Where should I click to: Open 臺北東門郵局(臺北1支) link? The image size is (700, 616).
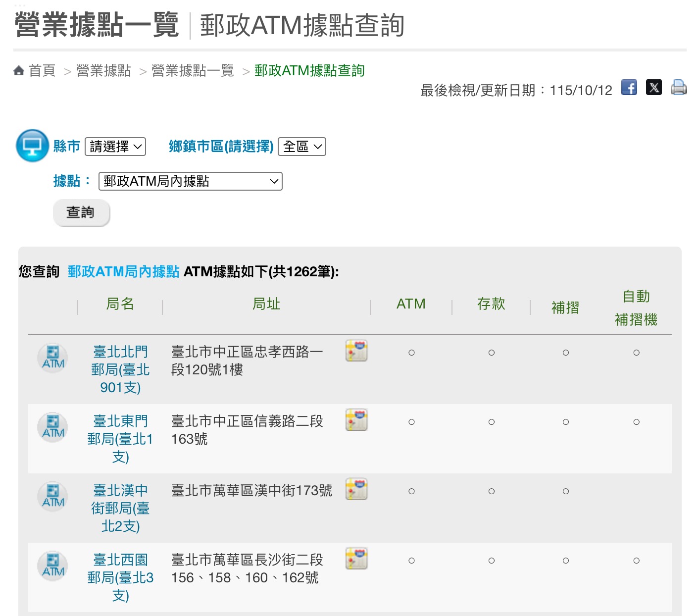120,439
